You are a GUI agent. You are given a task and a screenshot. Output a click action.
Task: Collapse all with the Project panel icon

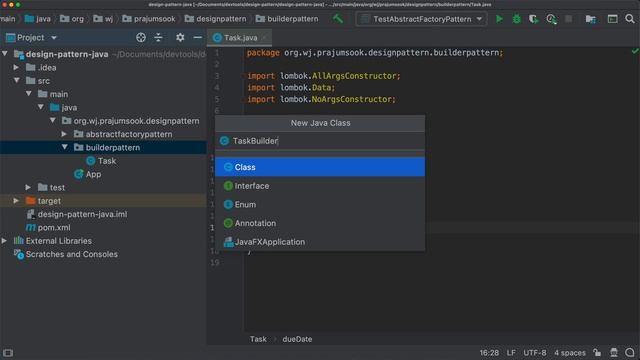pos(158,38)
